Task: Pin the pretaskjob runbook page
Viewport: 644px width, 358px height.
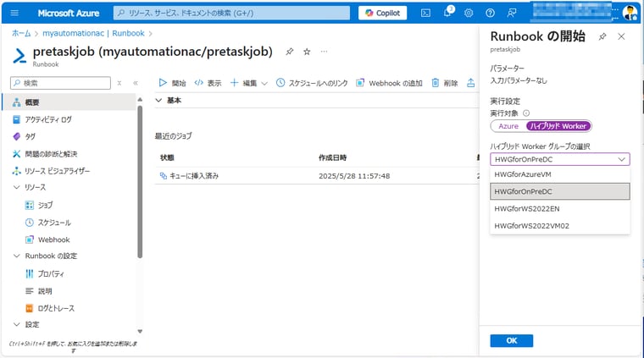Action: 290,52
